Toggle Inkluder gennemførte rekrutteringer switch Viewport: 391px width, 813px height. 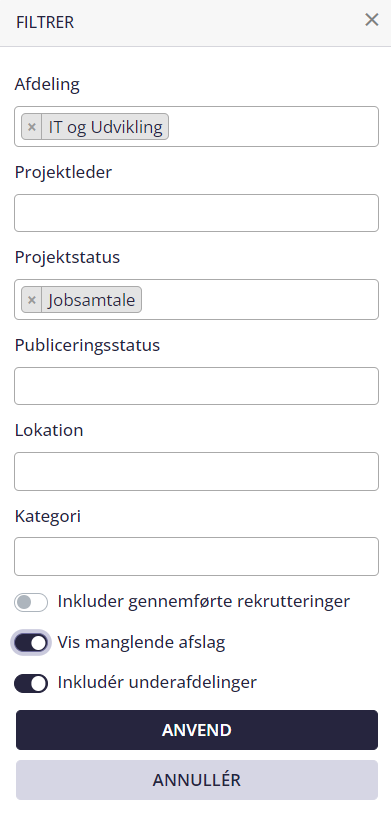31,602
